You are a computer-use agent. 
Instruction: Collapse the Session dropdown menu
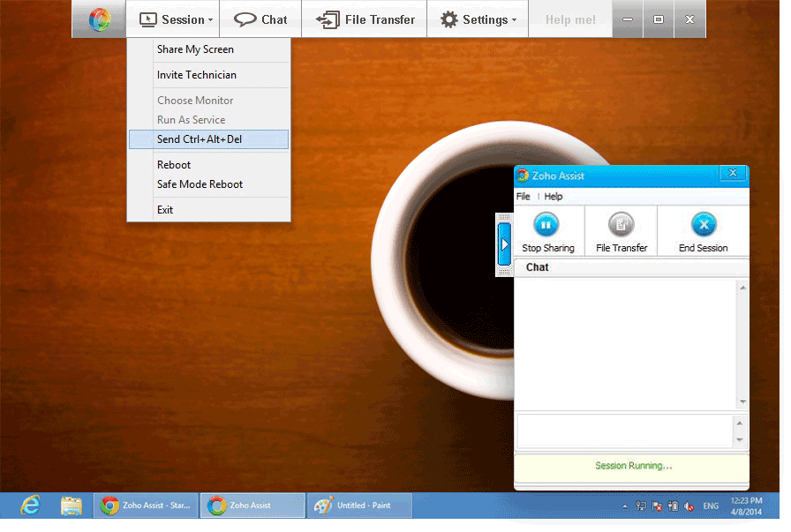tap(177, 19)
